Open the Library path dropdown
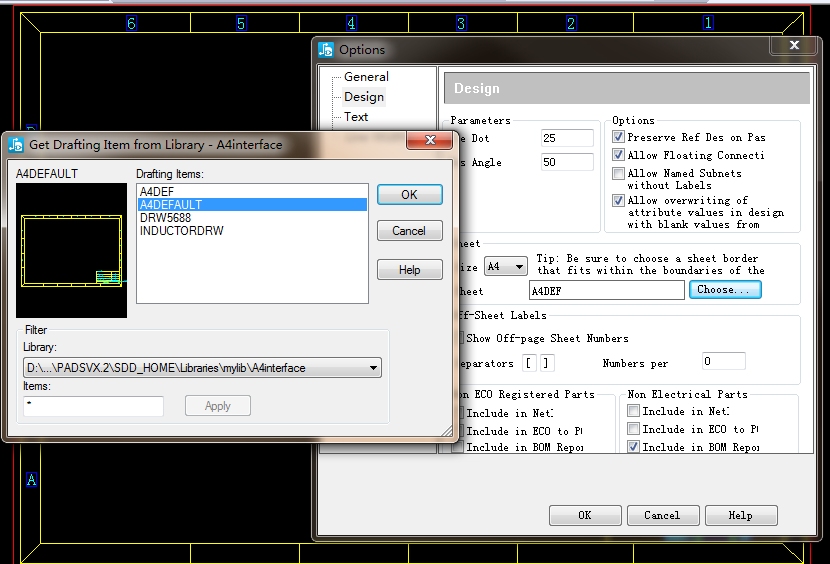Viewport: 830px width, 564px height. [202, 368]
